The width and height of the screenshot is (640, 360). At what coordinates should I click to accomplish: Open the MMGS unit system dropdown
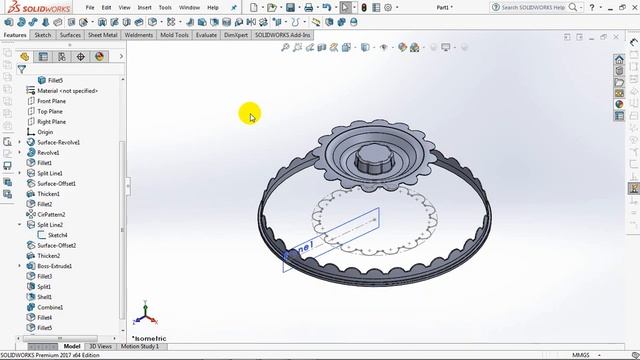[x=599, y=355]
